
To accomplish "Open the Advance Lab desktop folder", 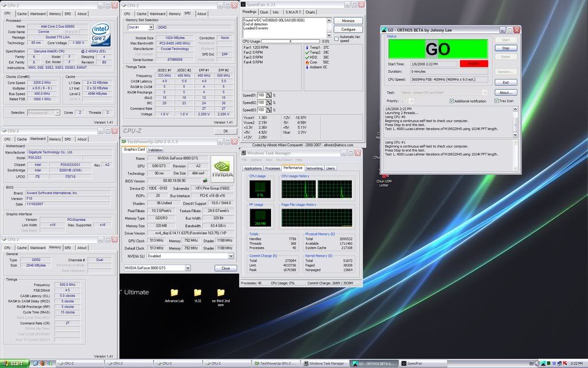I will (x=174, y=293).
